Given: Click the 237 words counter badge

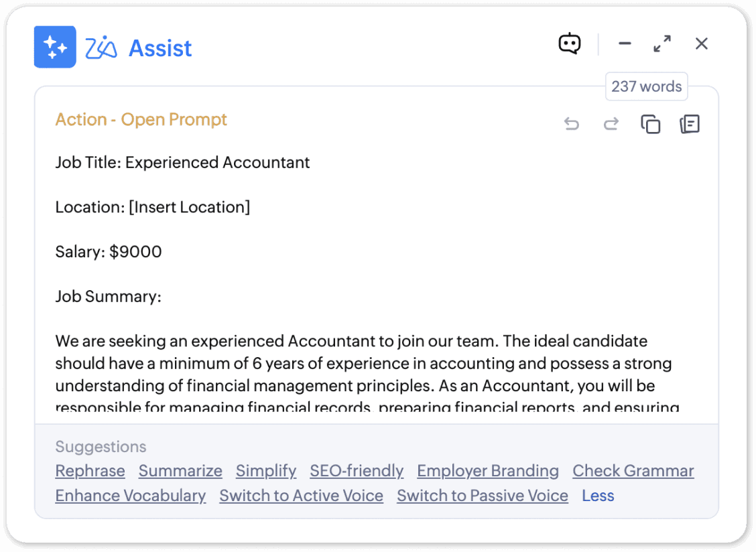Looking at the screenshot, I should (x=646, y=86).
